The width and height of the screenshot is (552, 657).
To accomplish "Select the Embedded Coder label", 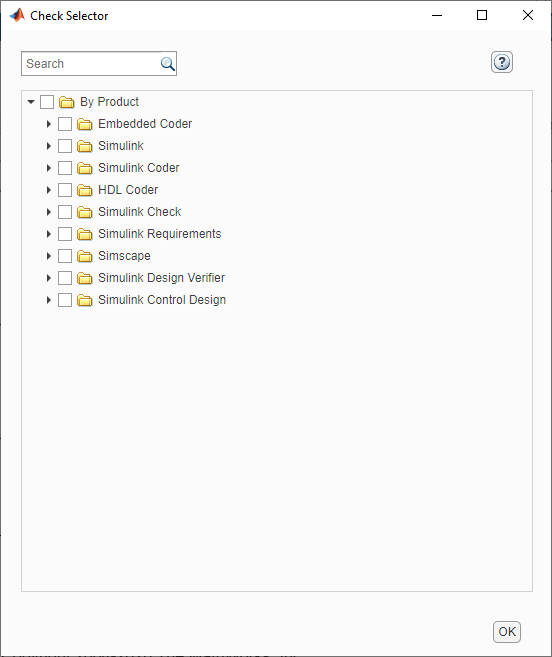I will [x=145, y=124].
